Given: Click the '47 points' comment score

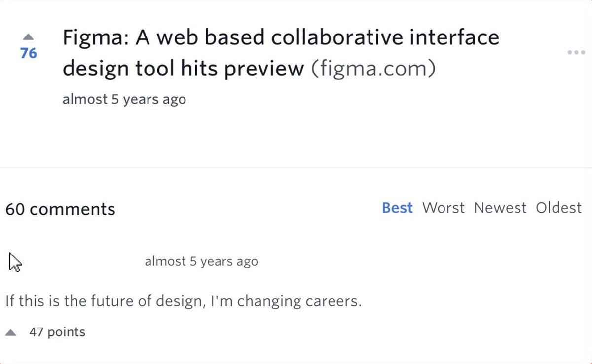Looking at the screenshot, I should (x=57, y=332).
